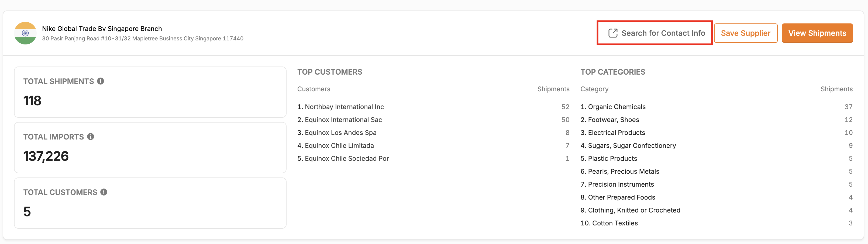
Task: Open Search for Contact Info
Action: coord(655,33)
